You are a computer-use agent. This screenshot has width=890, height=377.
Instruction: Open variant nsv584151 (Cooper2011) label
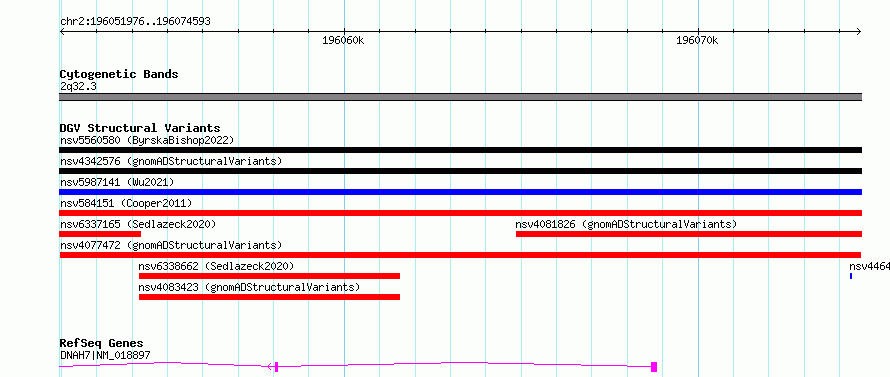126,203
